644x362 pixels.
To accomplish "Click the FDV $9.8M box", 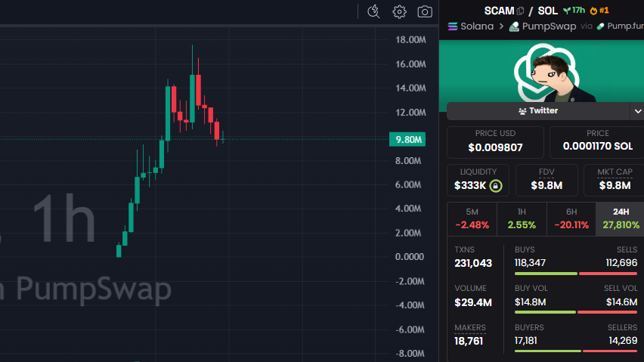I will (x=546, y=180).
